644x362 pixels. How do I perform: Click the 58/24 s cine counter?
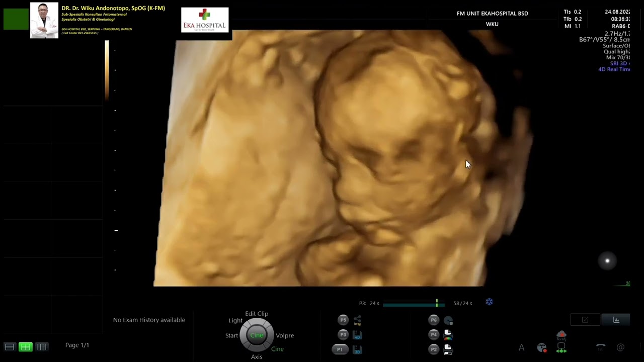(463, 303)
